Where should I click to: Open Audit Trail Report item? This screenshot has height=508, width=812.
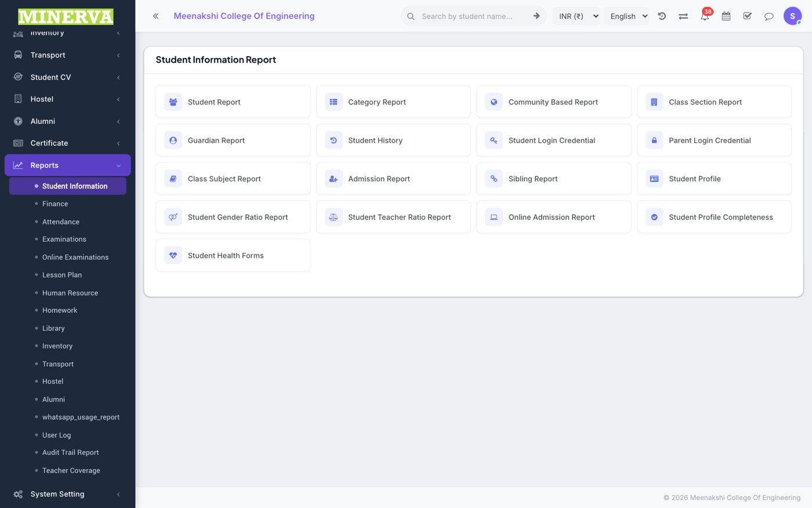71,452
